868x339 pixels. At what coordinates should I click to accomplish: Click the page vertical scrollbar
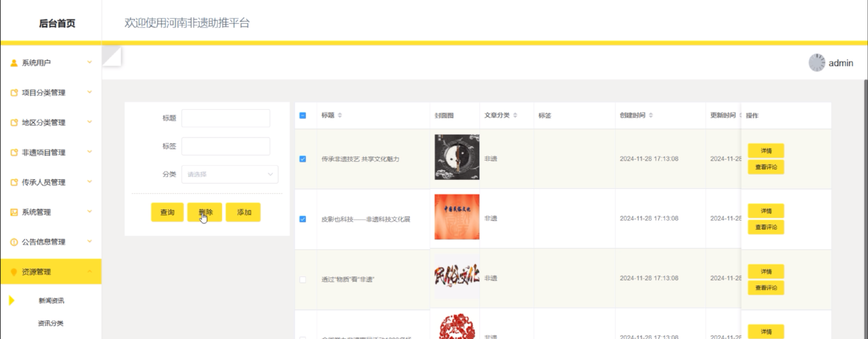[x=866, y=202]
